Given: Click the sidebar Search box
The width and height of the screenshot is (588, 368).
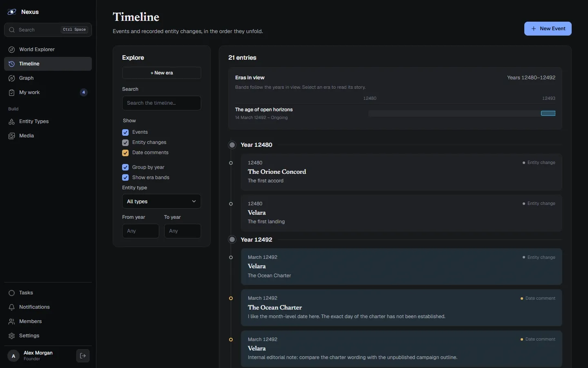Looking at the screenshot, I should [x=48, y=30].
